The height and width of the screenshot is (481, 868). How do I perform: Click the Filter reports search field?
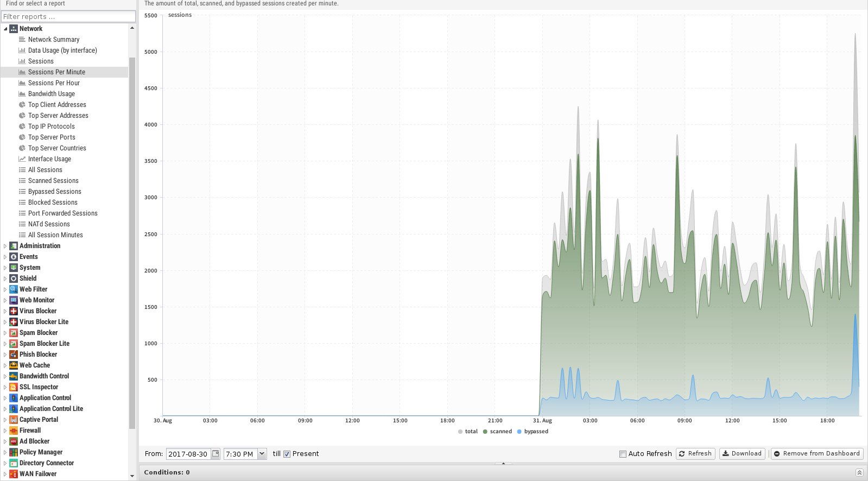(x=68, y=17)
